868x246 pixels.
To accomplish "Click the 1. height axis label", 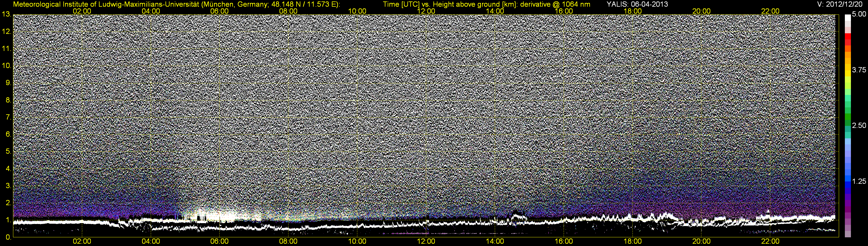I will pos(8,220).
